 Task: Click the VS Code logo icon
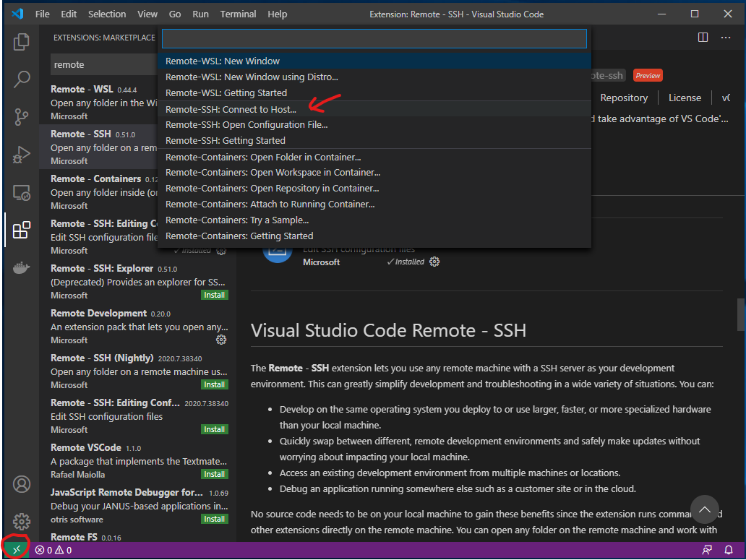[17, 14]
